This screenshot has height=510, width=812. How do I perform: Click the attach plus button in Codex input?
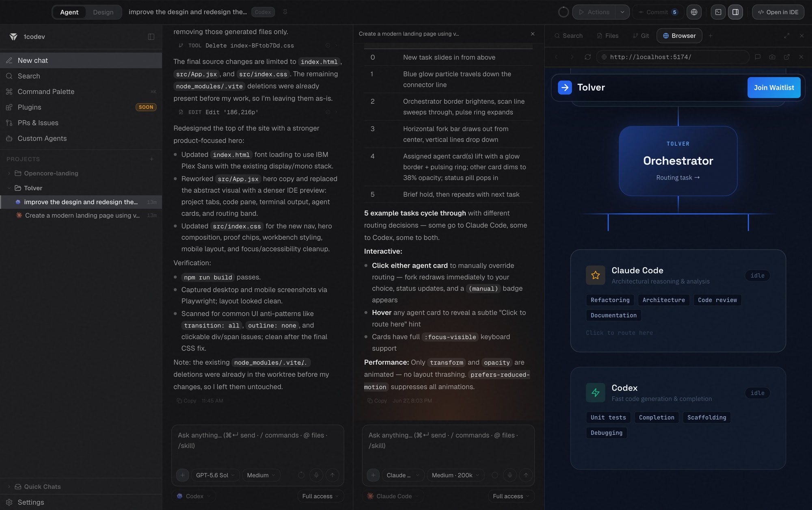pos(182,475)
